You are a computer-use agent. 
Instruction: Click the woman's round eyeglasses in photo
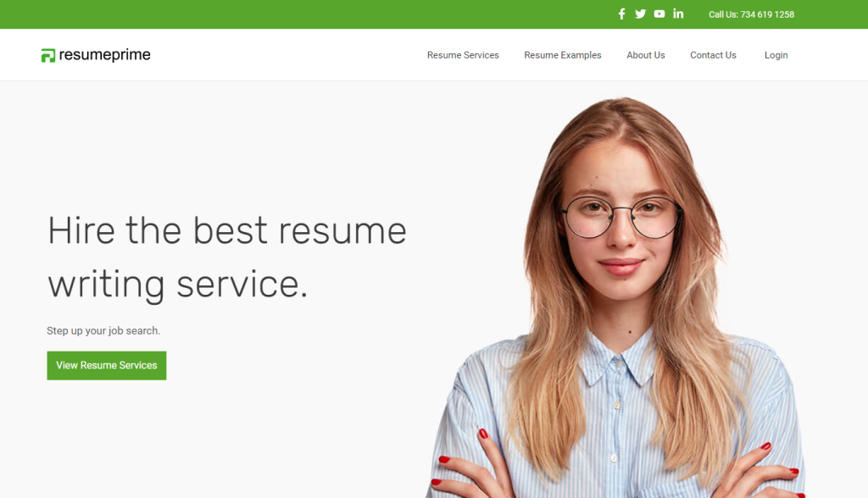pyautogui.click(x=621, y=216)
